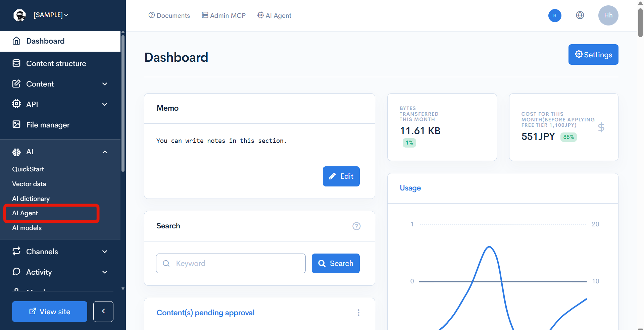This screenshot has width=644, height=330.
Task: Click the top bar AI Agent chip icon
Action: (x=260, y=15)
